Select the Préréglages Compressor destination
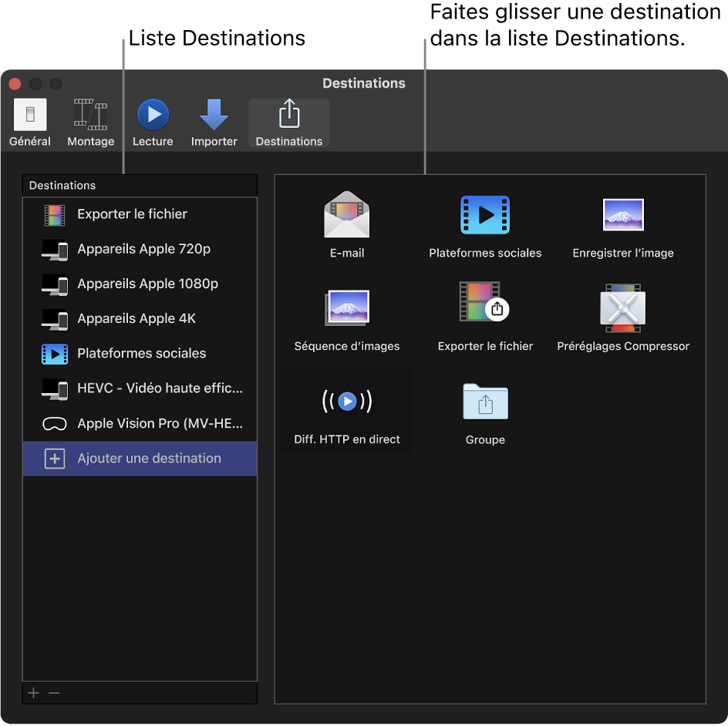Viewport: 728px width, 726px height. 622,316
